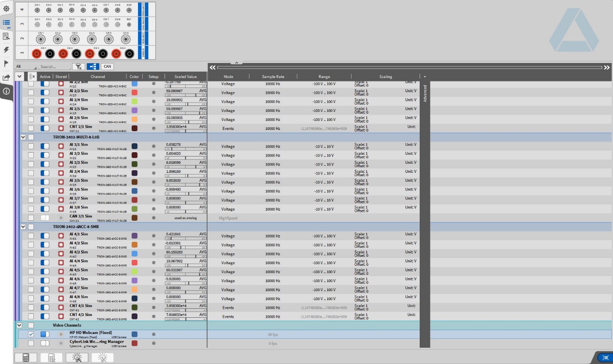Open the system settings gear in sidebar

(x=6, y=9)
